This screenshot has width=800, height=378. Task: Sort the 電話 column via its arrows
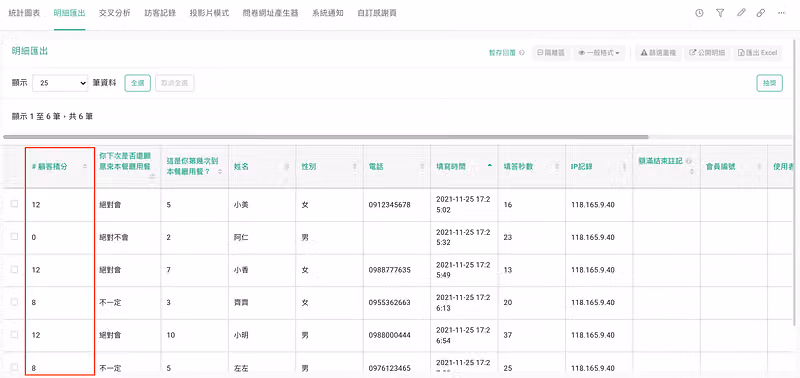[x=422, y=167]
